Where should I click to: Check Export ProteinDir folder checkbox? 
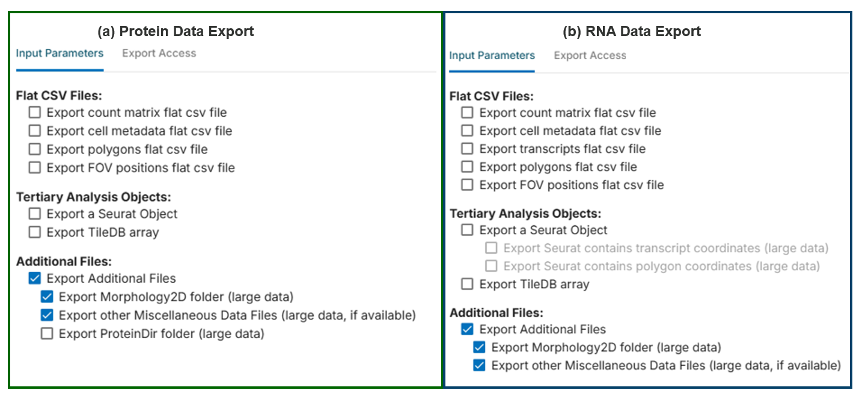click(47, 333)
